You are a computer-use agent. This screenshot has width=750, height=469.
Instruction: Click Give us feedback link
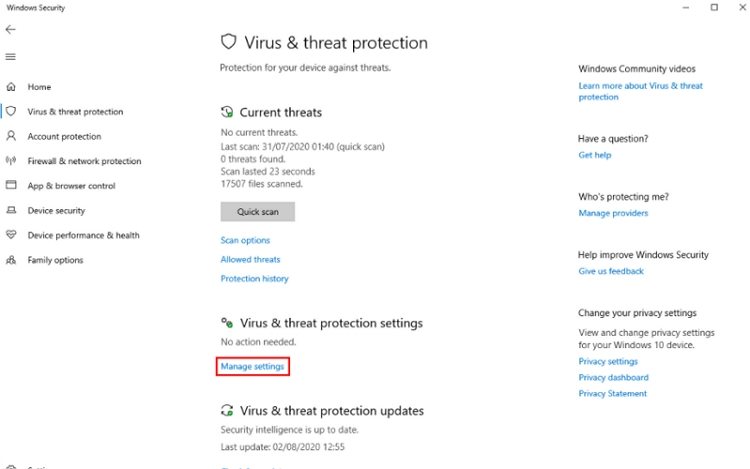[611, 271]
